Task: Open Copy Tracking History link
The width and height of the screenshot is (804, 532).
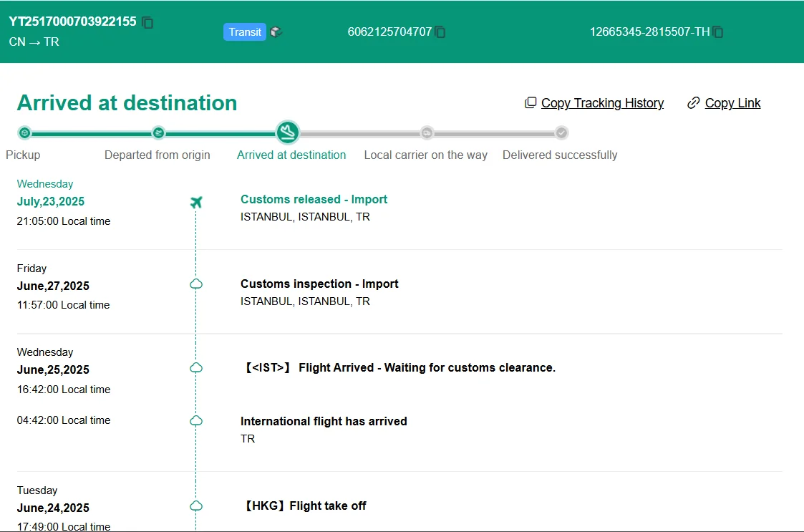Action: click(x=601, y=103)
